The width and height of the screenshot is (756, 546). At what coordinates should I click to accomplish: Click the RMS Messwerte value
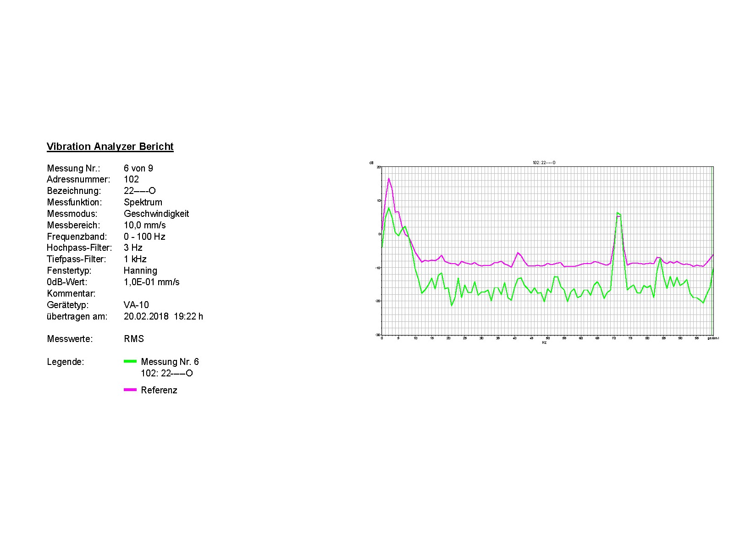point(133,339)
